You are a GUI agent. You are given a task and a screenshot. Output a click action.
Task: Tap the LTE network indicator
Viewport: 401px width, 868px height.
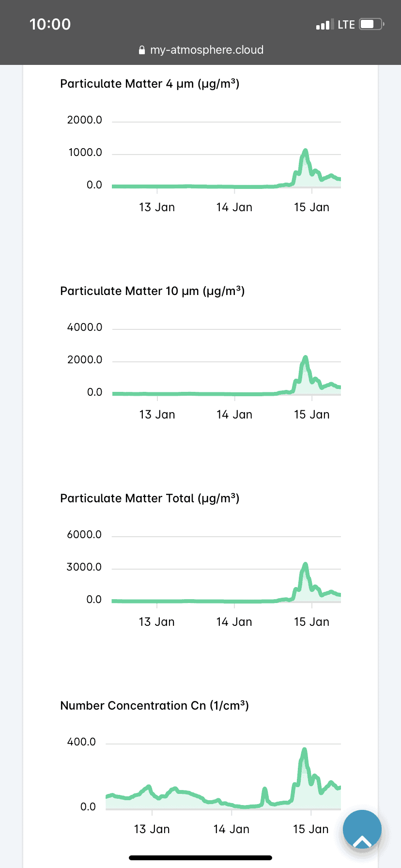click(x=346, y=25)
